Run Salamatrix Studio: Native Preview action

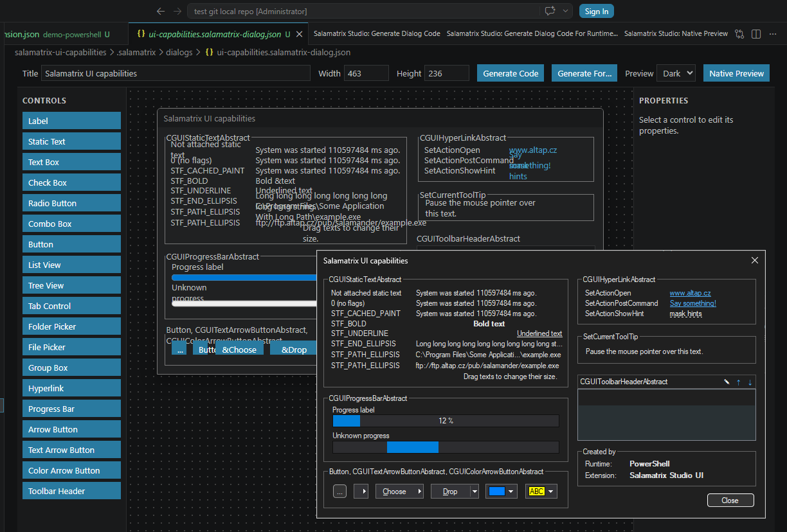(676, 33)
